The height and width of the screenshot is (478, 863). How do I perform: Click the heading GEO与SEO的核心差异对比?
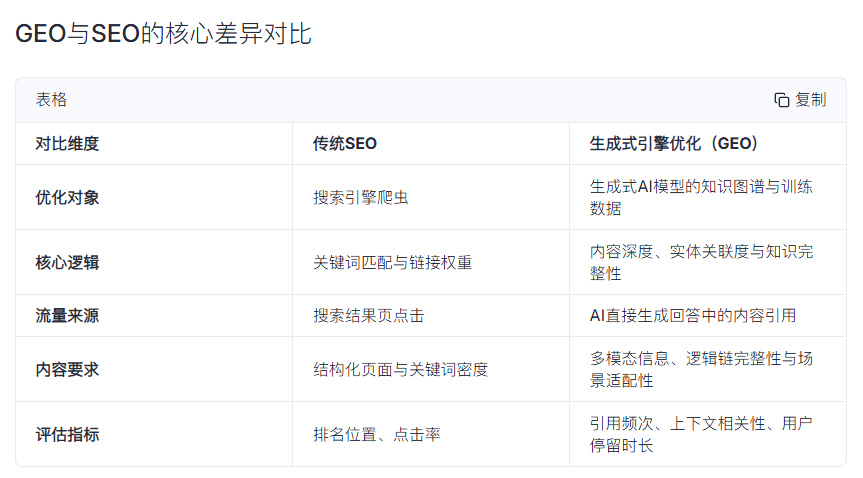click(164, 34)
